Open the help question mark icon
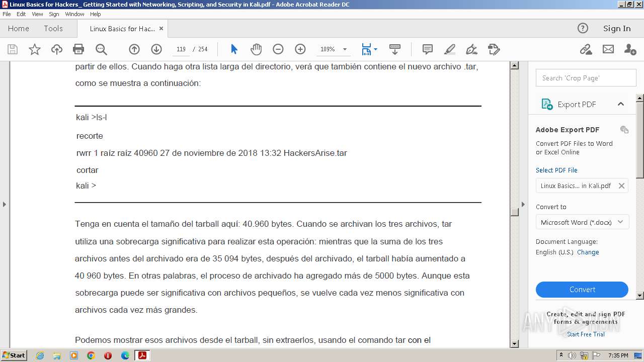The height and width of the screenshot is (362, 644). (583, 28)
